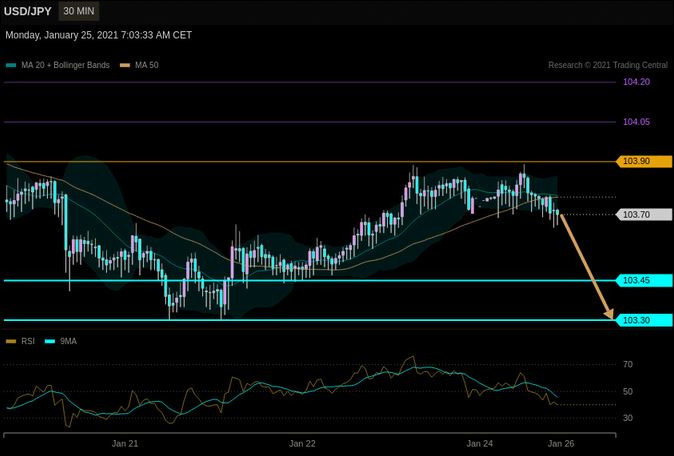This screenshot has width=674, height=456.
Task: Click the cyan 103.30 support price tag
Action: click(644, 320)
